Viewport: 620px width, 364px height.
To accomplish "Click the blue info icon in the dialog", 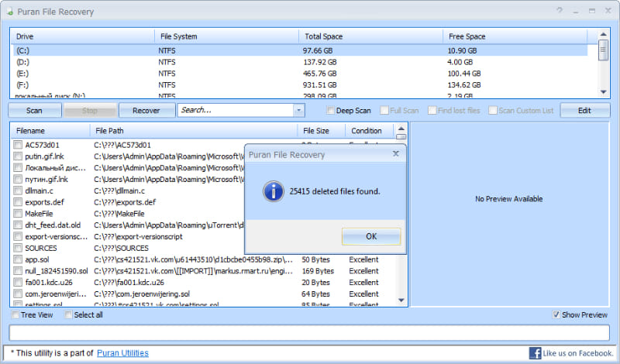I will pyautogui.click(x=271, y=191).
